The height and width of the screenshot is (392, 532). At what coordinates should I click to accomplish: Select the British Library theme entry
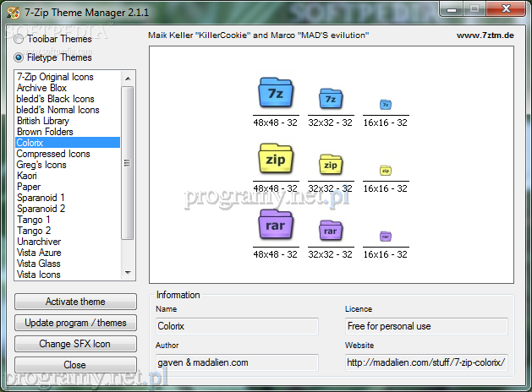(44, 121)
